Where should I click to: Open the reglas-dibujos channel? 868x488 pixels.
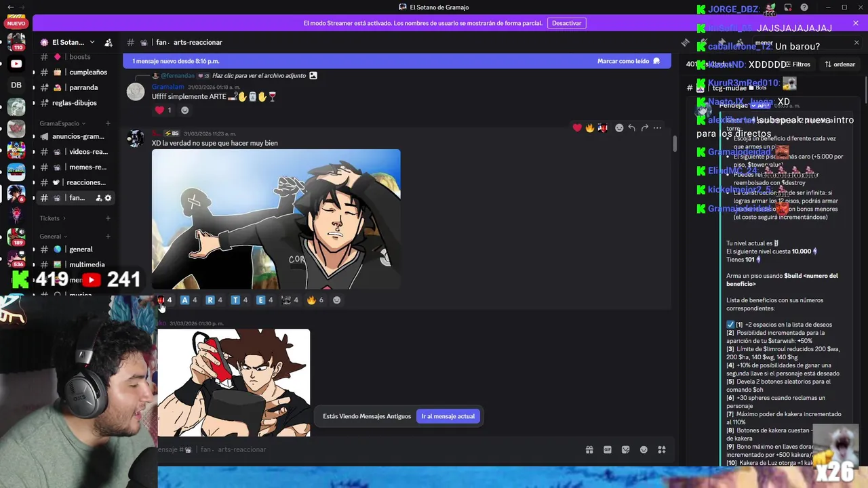tap(76, 103)
